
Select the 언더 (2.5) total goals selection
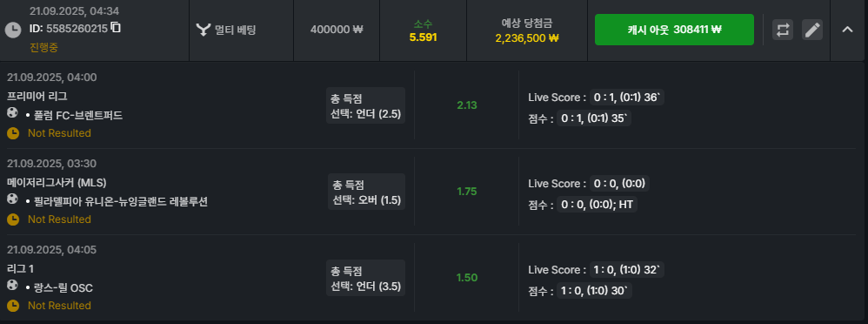[365, 115]
